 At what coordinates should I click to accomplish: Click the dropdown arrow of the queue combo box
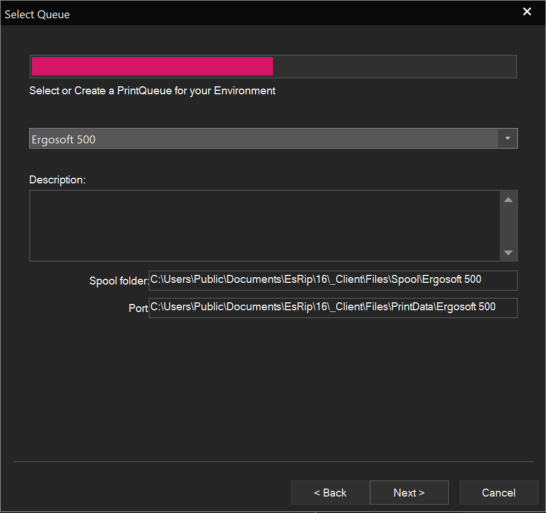tap(508, 139)
